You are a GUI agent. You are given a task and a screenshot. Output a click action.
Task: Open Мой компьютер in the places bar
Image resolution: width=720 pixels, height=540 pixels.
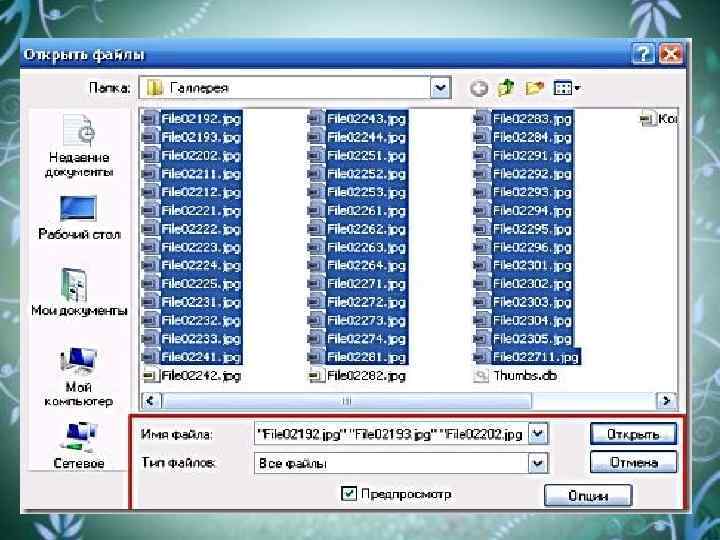[x=79, y=377]
